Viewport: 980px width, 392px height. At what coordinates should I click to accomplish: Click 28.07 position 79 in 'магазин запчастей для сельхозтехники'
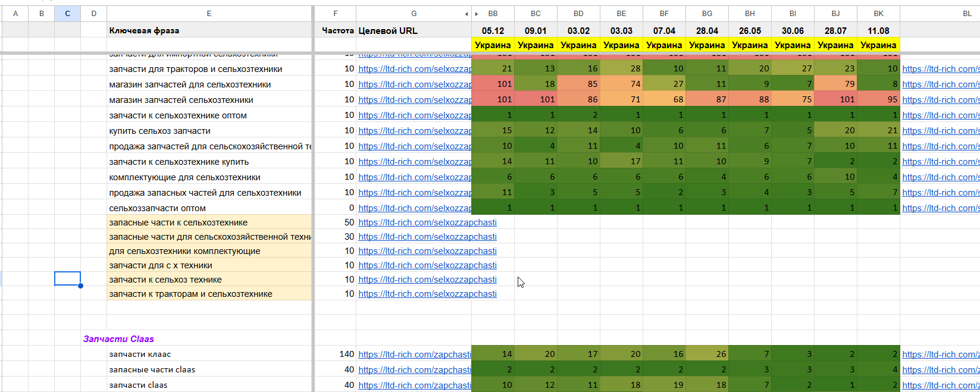[836, 84]
